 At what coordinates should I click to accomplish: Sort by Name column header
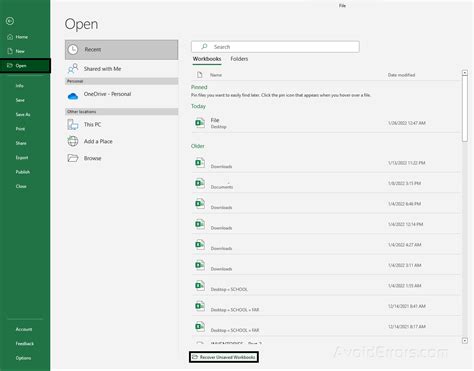pos(216,75)
